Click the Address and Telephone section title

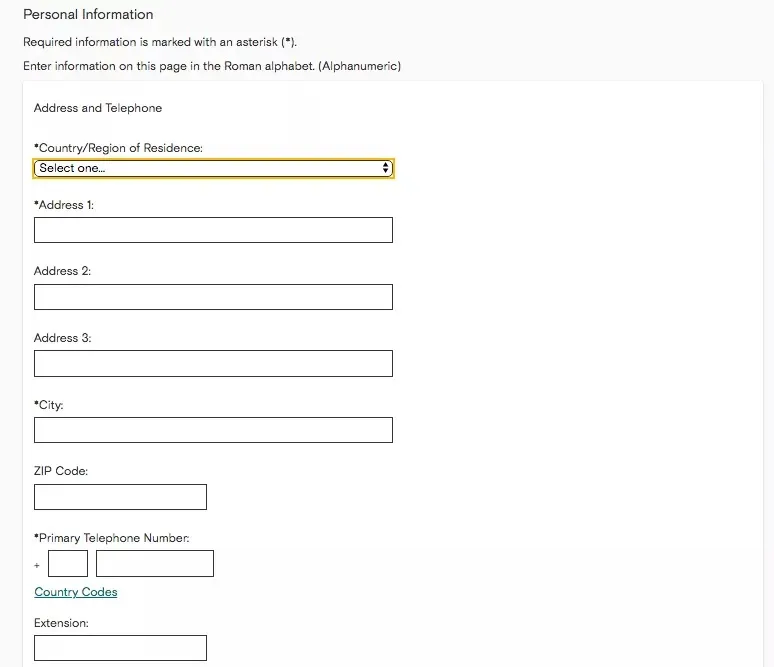(x=98, y=108)
